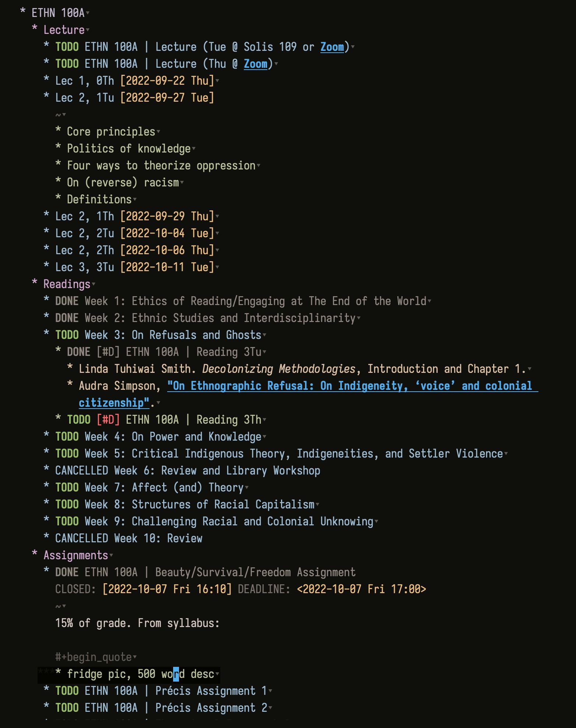
Task: Select the Assignments section heading
Action: (x=75, y=555)
